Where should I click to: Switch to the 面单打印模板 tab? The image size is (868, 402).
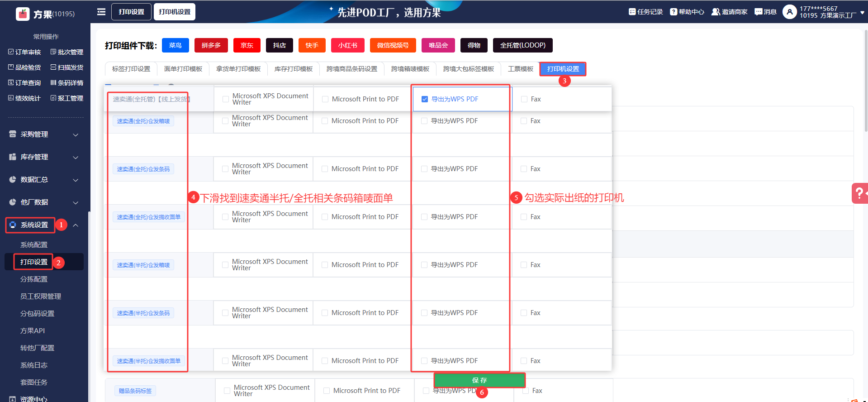(183, 69)
